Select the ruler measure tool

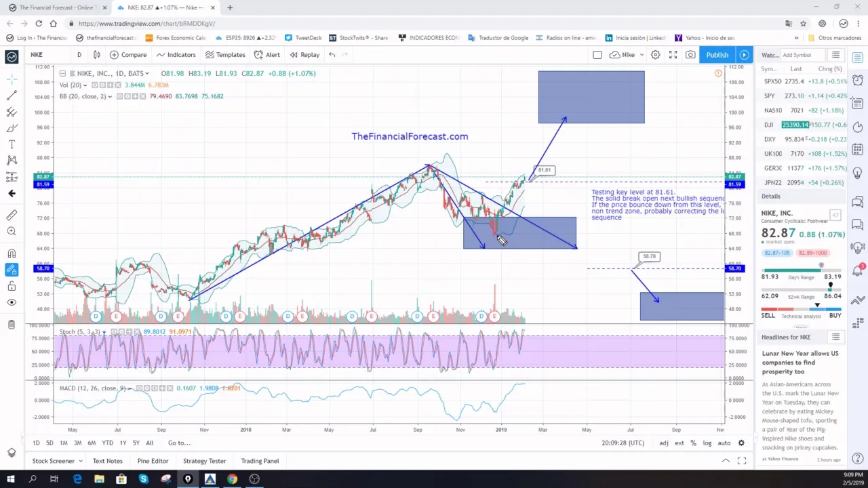coord(12,215)
